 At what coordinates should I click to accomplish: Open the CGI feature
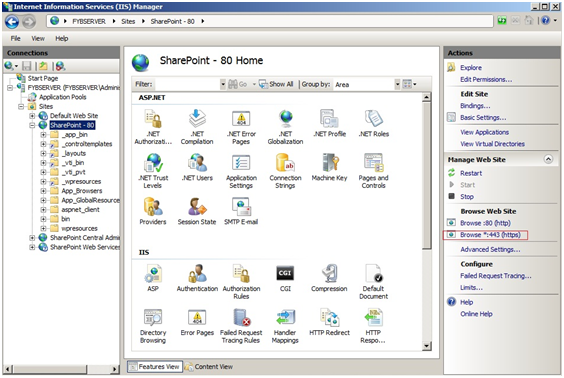285,278
